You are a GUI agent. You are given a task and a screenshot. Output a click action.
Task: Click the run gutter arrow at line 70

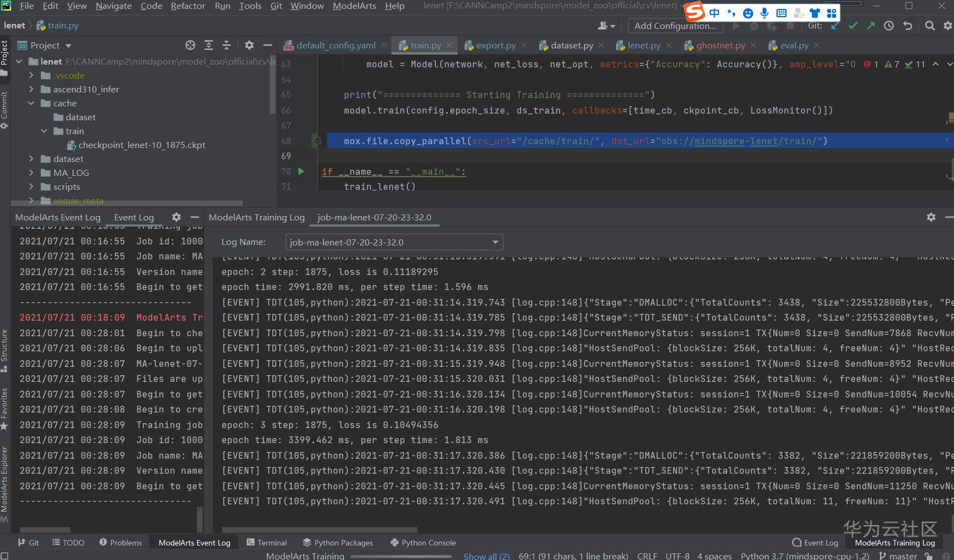301,171
